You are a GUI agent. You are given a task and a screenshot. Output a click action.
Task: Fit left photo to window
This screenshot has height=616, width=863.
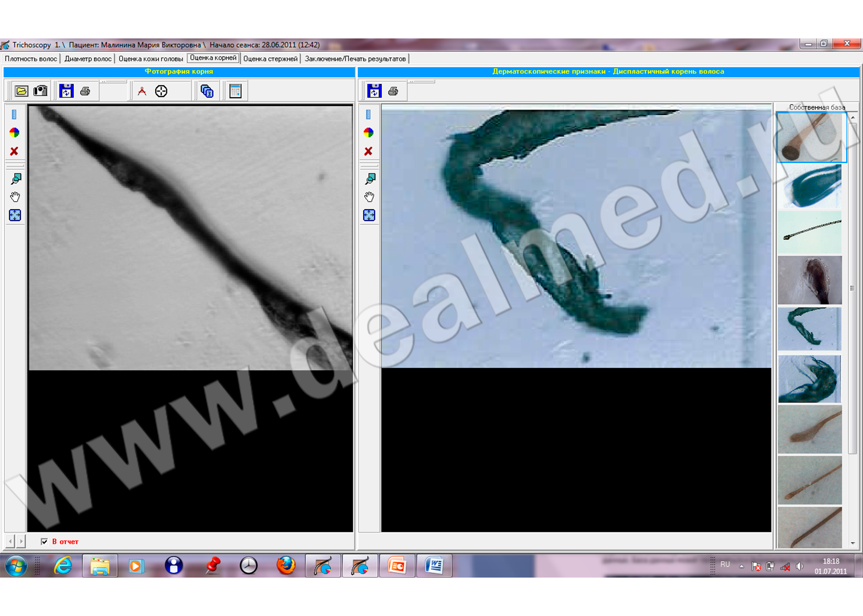[15, 215]
